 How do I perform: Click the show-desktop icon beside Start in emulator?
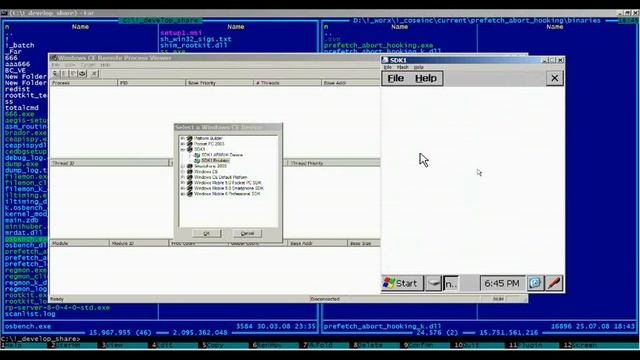click(x=433, y=283)
